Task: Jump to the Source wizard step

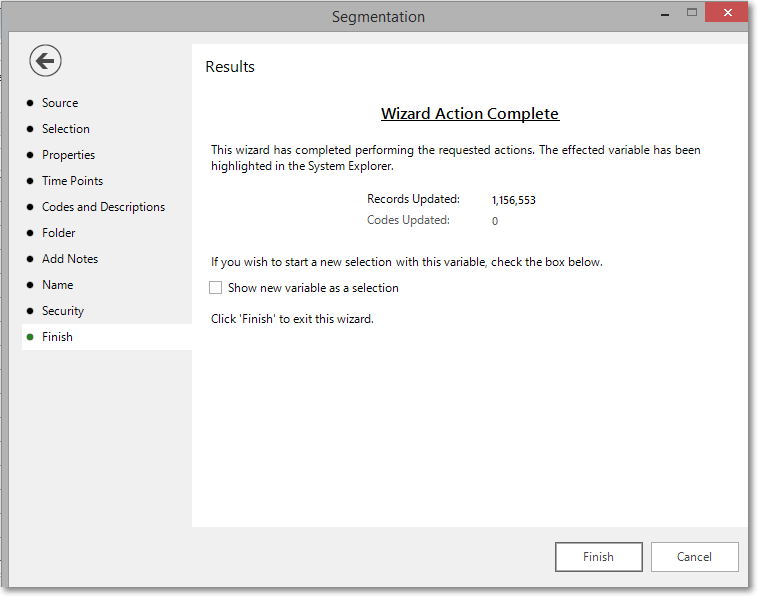Action: (59, 103)
